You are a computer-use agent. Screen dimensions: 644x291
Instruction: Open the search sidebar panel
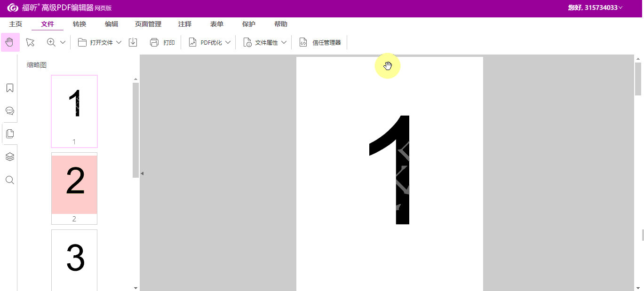(9, 180)
